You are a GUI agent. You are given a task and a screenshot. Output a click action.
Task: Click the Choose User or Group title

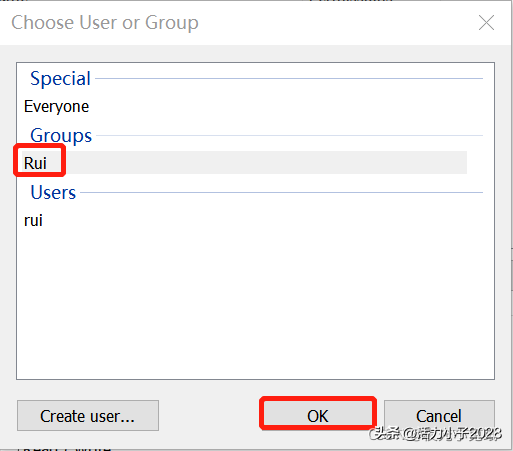coord(105,23)
